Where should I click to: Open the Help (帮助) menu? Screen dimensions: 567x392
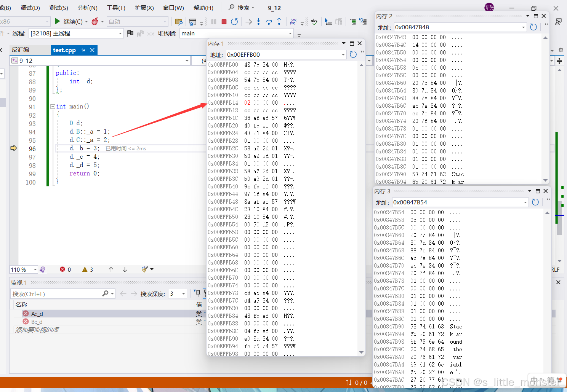(x=203, y=8)
